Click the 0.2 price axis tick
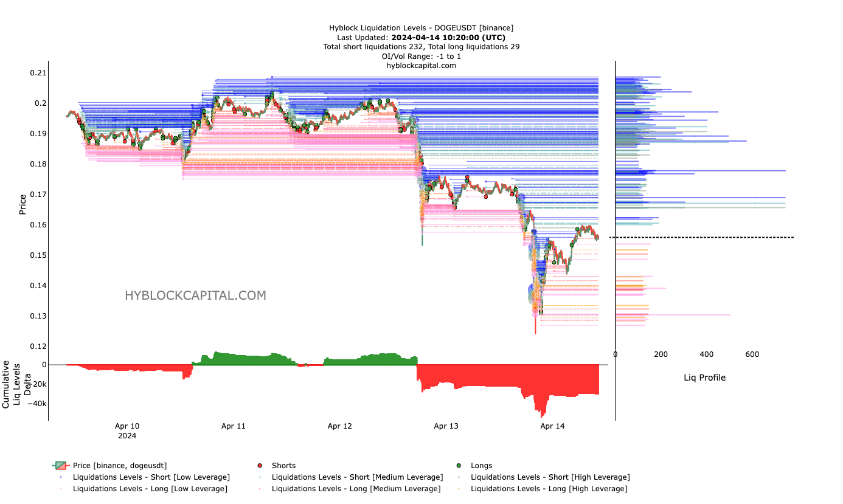Screen dimensions: 843x504 click(41, 103)
